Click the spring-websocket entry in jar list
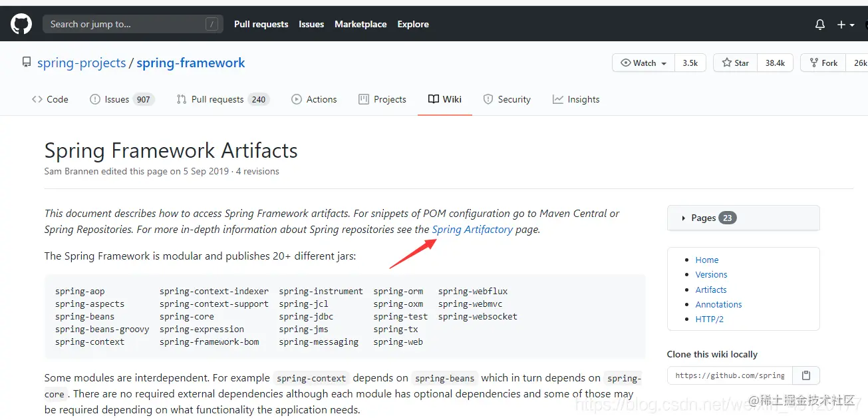This screenshot has height=420, width=868. point(478,316)
